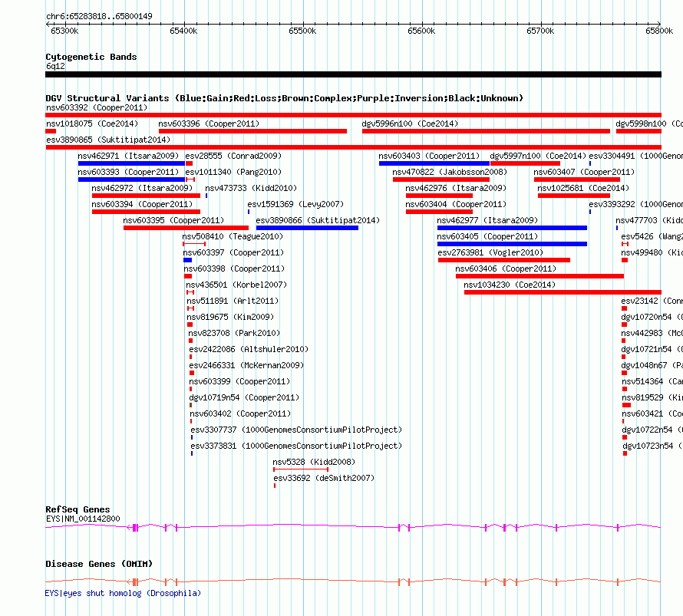Click the blue bar under esv3890866 (Suktitipat2014)
The image size is (683, 616).
(x=307, y=228)
